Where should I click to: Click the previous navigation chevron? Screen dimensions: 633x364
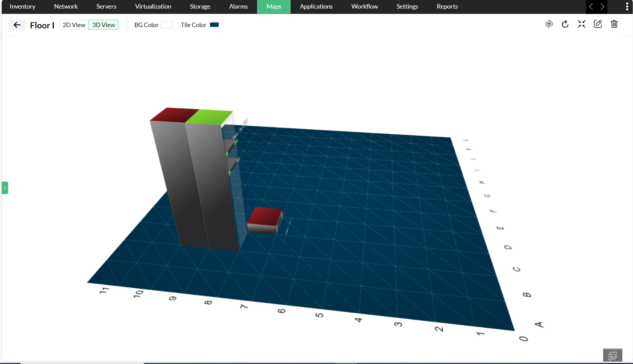coord(591,7)
